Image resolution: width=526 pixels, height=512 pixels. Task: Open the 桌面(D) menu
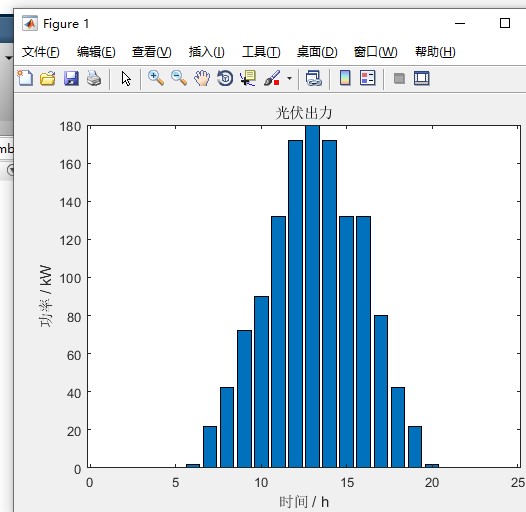(x=317, y=52)
